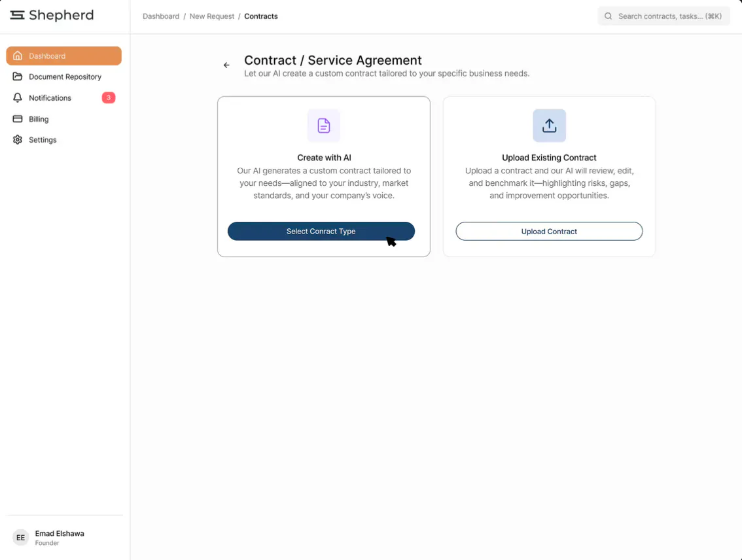Click the search magnifier icon
This screenshot has width=742, height=560.
click(x=608, y=16)
